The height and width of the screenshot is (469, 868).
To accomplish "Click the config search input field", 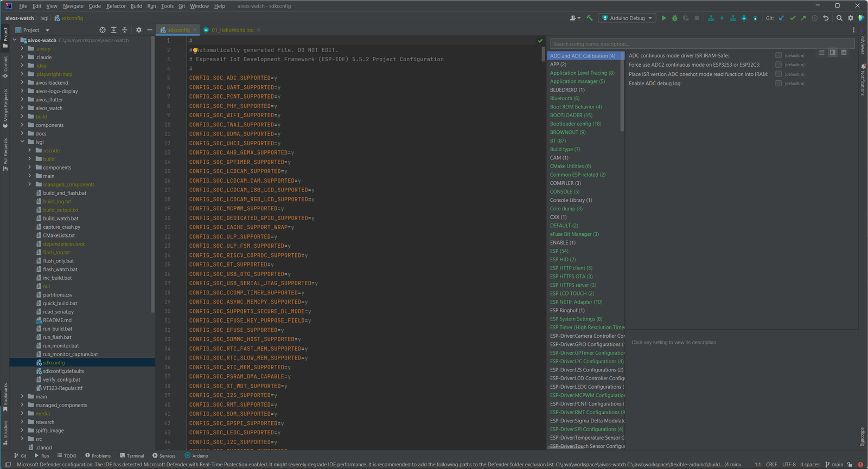I will coord(702,44).
